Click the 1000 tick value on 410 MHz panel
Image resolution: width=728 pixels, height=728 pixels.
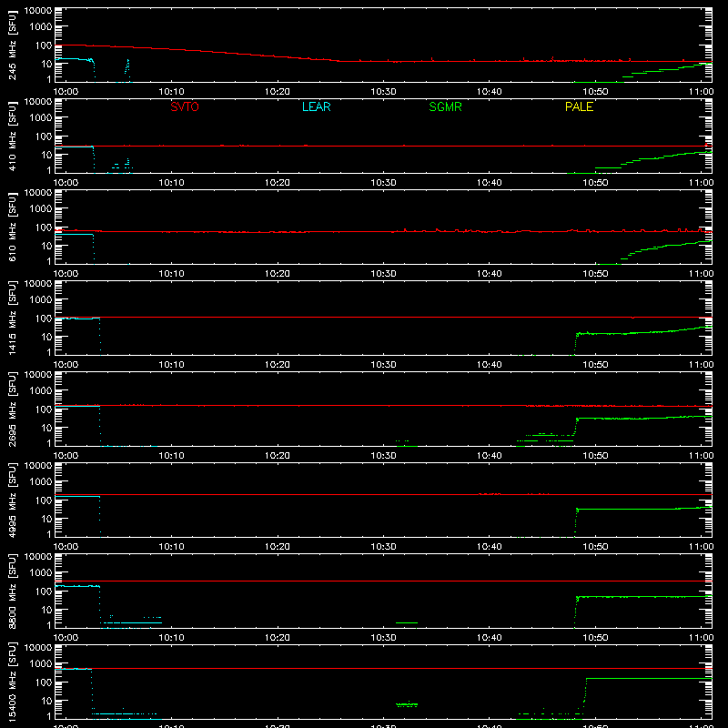coord(41,118)
